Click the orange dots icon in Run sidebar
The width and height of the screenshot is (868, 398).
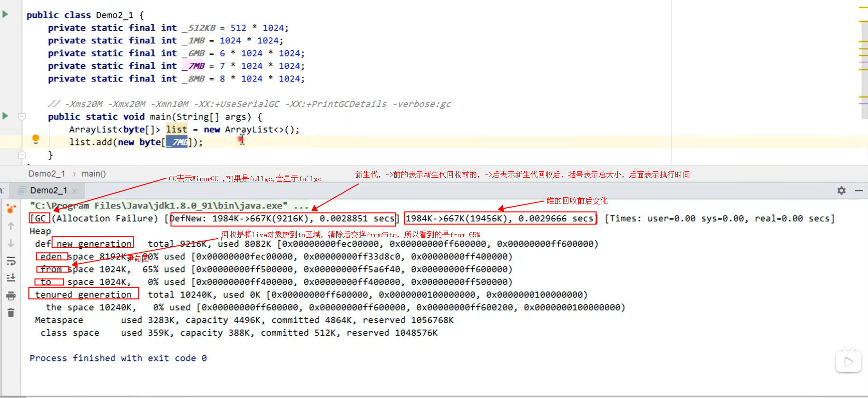pyautogui.click(x=11, y=208)
